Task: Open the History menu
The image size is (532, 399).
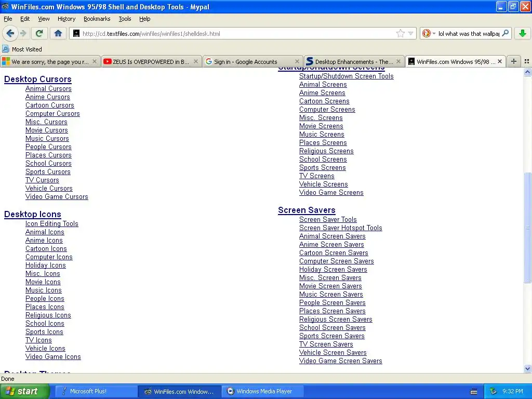Action: pos(66,19)
